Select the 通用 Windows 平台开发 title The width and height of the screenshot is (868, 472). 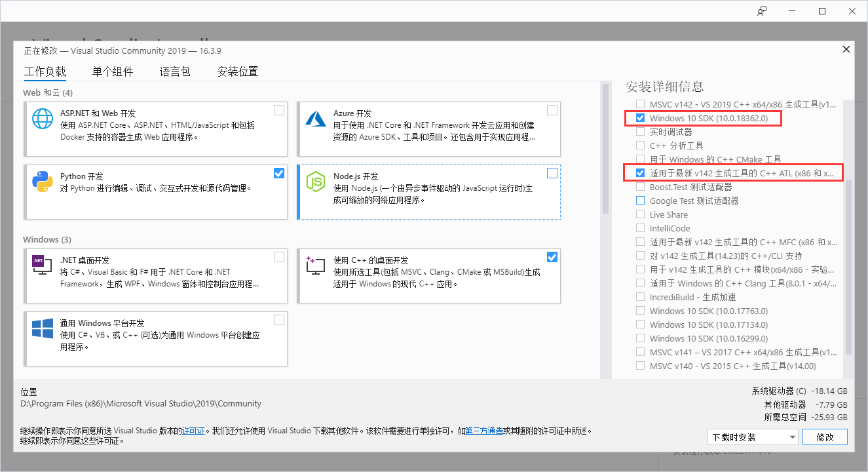tap(102, 323)
